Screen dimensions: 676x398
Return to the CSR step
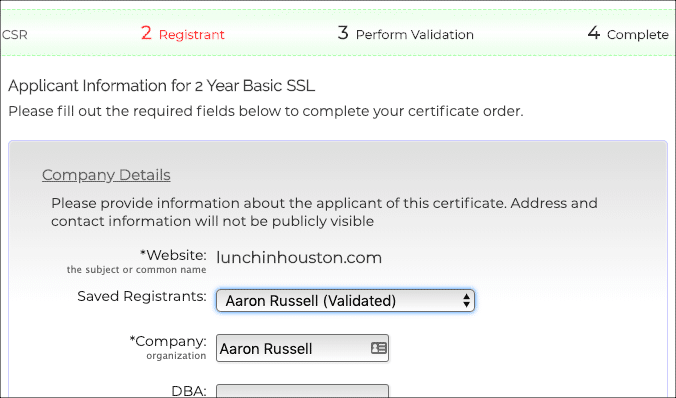pos(14,34)
